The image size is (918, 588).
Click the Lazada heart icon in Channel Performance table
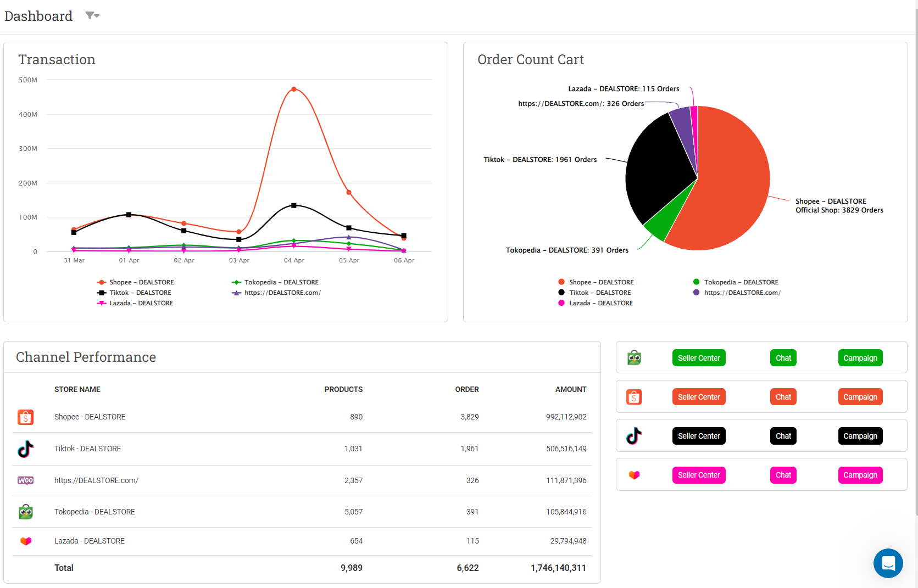pyautogui.click(x=25, y=541)
